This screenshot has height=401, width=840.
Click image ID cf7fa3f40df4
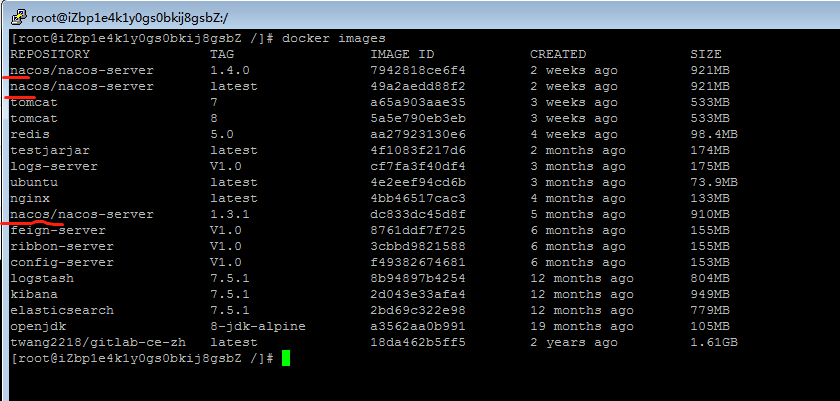[418, 166]
